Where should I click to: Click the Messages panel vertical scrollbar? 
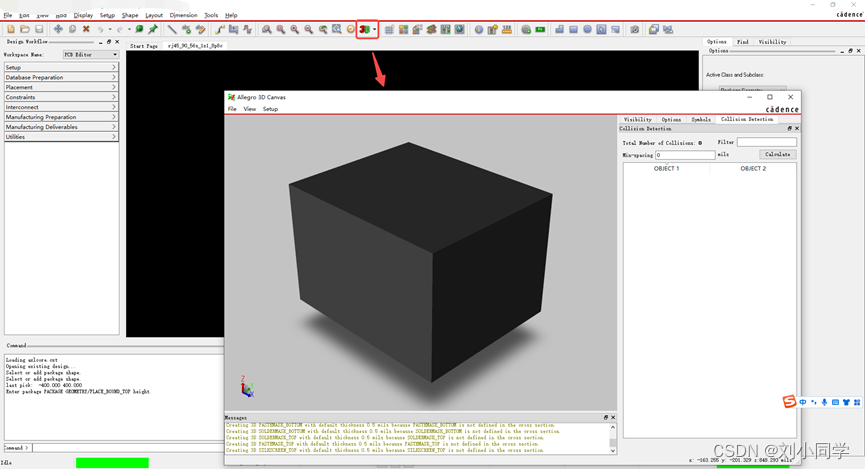click(613, 438)
